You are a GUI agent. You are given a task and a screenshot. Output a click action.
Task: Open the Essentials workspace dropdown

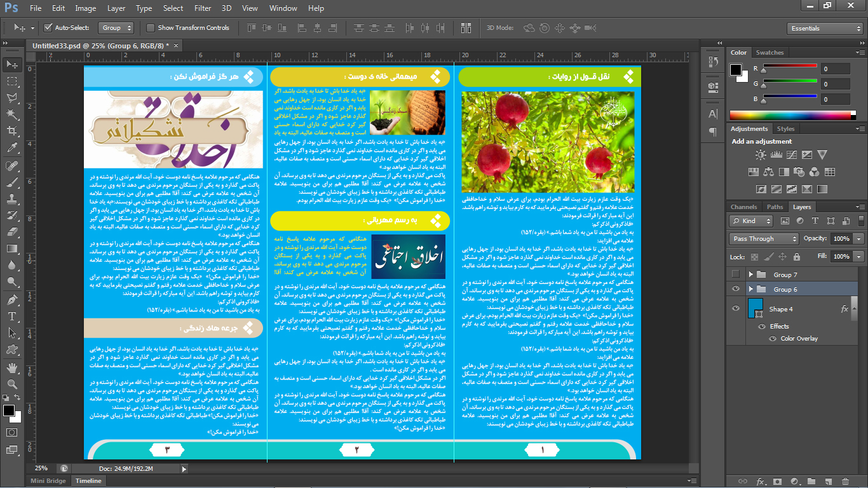coord(824,28)
